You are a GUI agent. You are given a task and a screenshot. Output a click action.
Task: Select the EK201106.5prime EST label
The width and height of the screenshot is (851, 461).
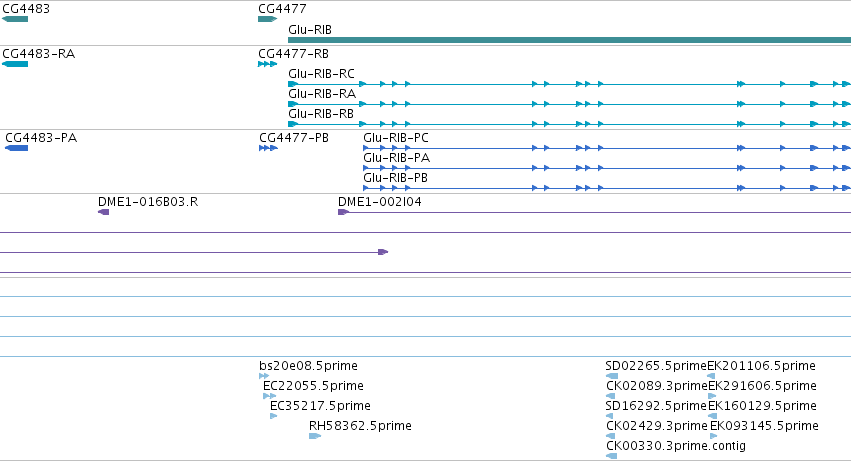pyautogui.click(x=761, y=366)
